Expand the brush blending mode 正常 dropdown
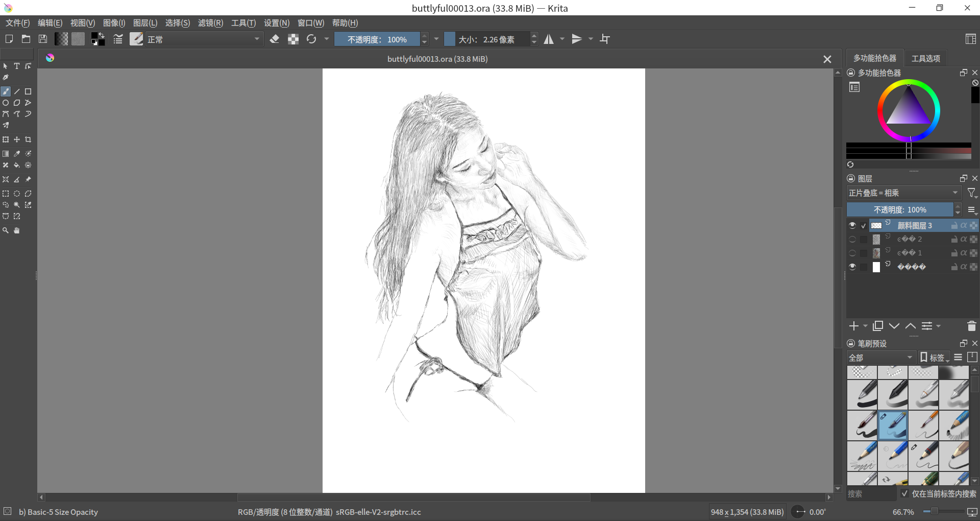Screen dimensions: 980x521 pyautogui.click(x=204, y=39)
